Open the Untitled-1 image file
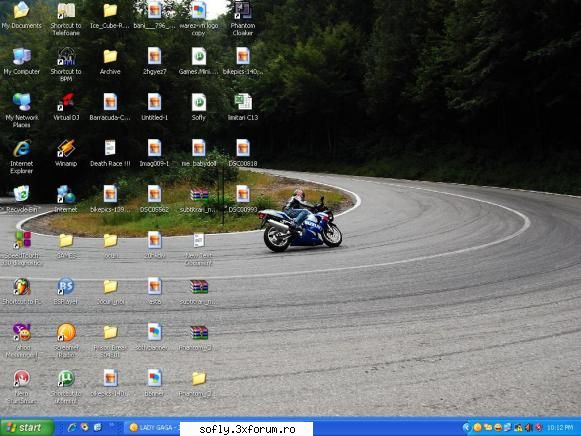This screenshot has height=436, width=581. (x=155, y=107)
